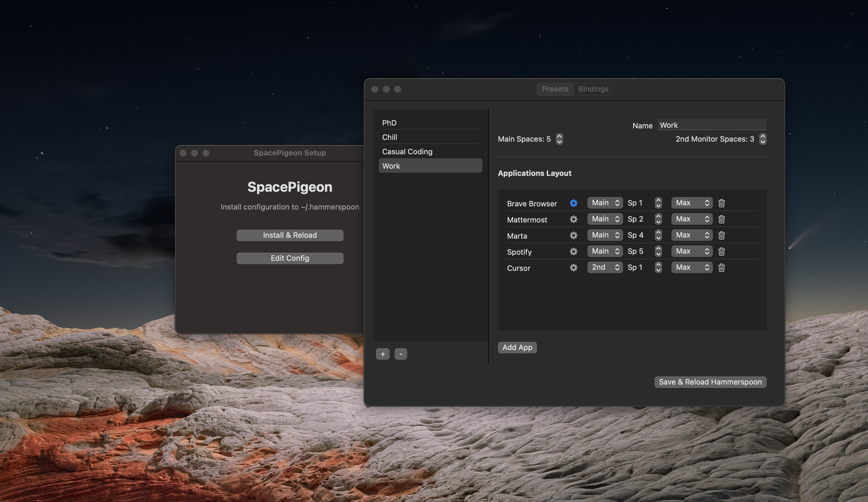The width and height of the screenshot is (868, 502).
Task: Open settings gear for Brave Browser
Action: click(573, 203)
